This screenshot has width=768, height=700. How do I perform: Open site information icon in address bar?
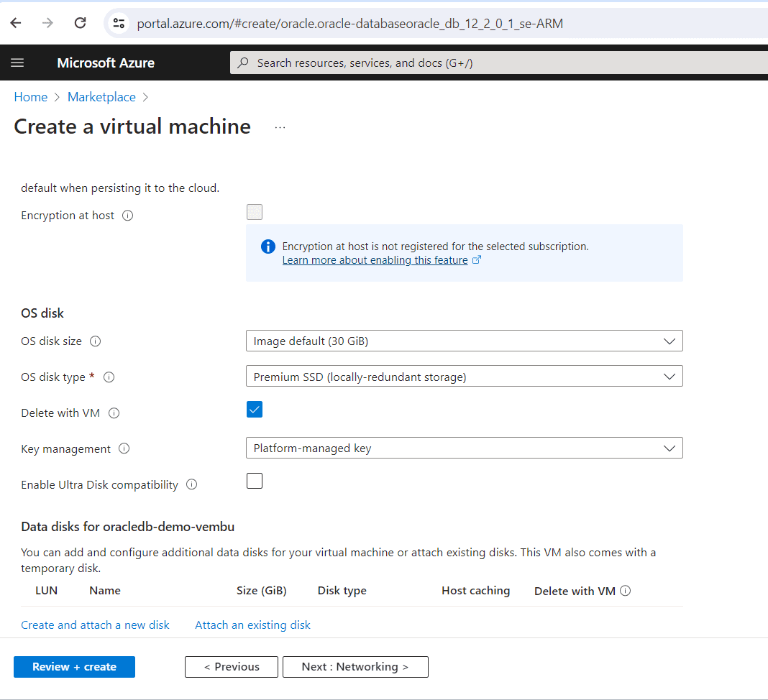pyautogui.click(x=119, y=23)
